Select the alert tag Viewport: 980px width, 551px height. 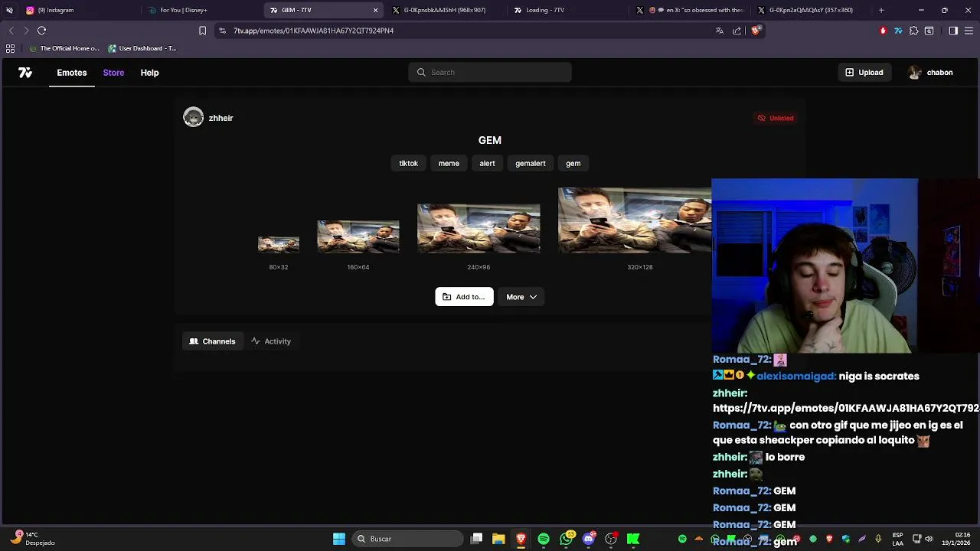[x=487, y=163]
